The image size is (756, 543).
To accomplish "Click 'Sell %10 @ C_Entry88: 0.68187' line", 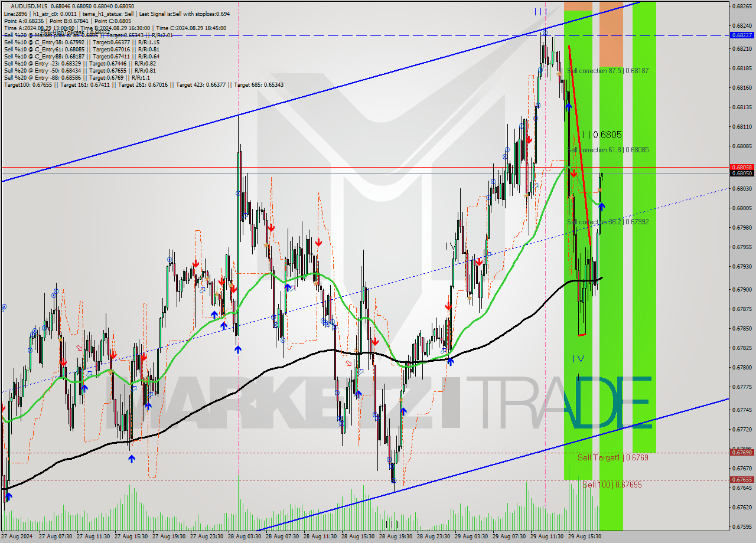I will point(82,56).
